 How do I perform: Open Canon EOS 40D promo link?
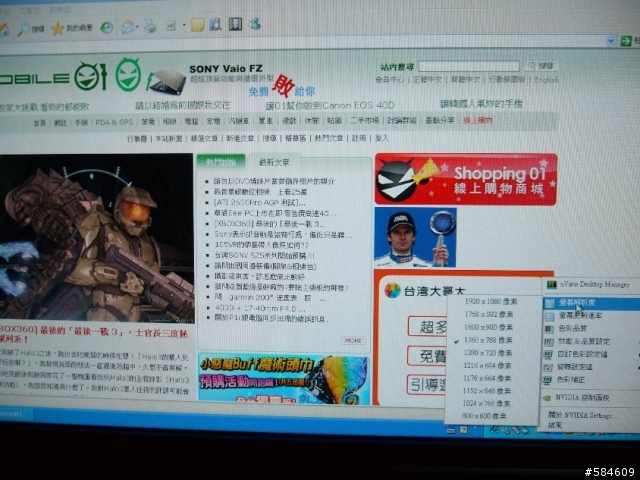[330, 106]
